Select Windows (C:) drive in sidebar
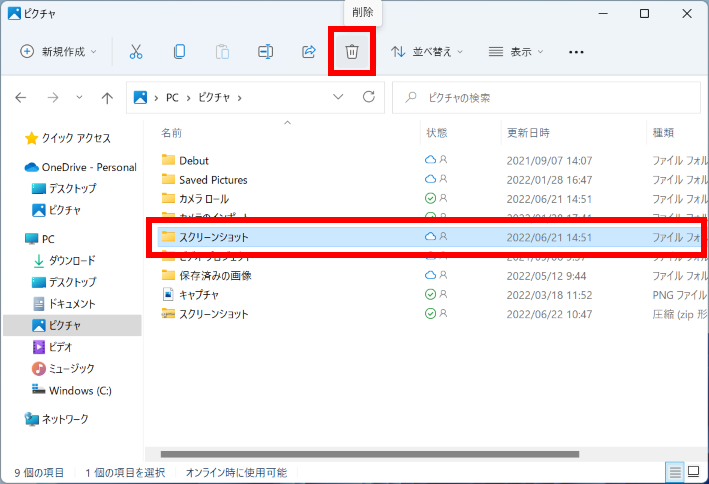Image resolution: width=709 pixels, height=484 pixels. pos(71,390)
